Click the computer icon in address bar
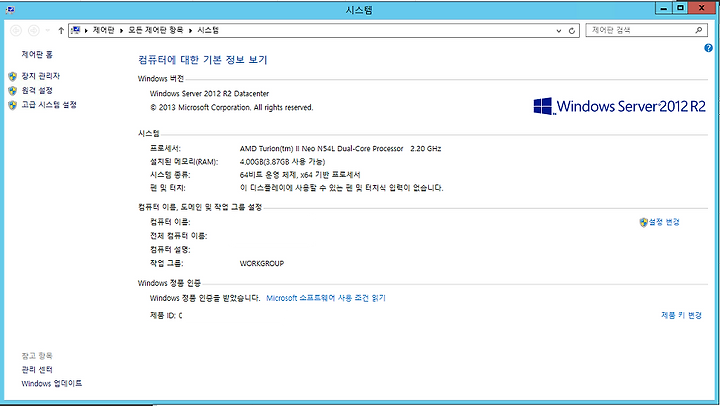 [x=76, y=30]
